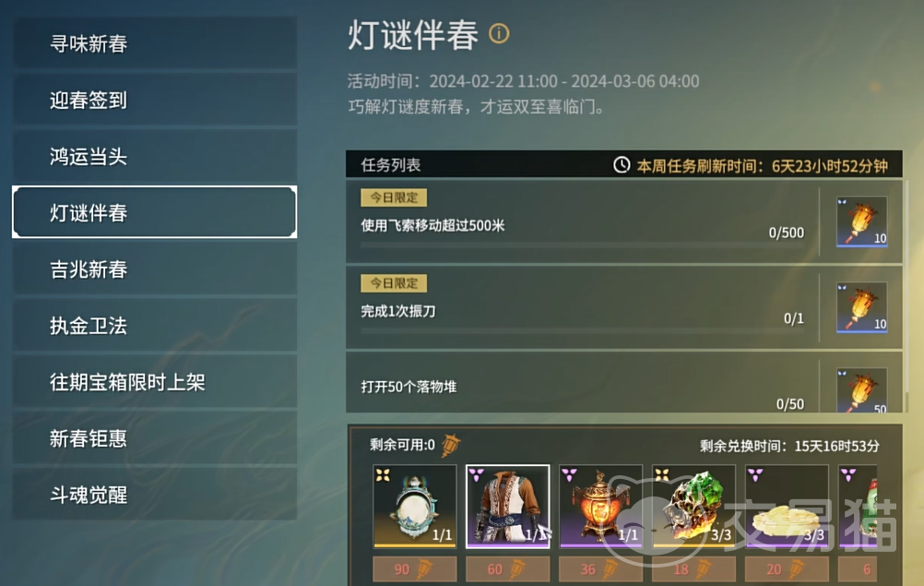
Task: Select the round mirror reward item
Action: 415,507
